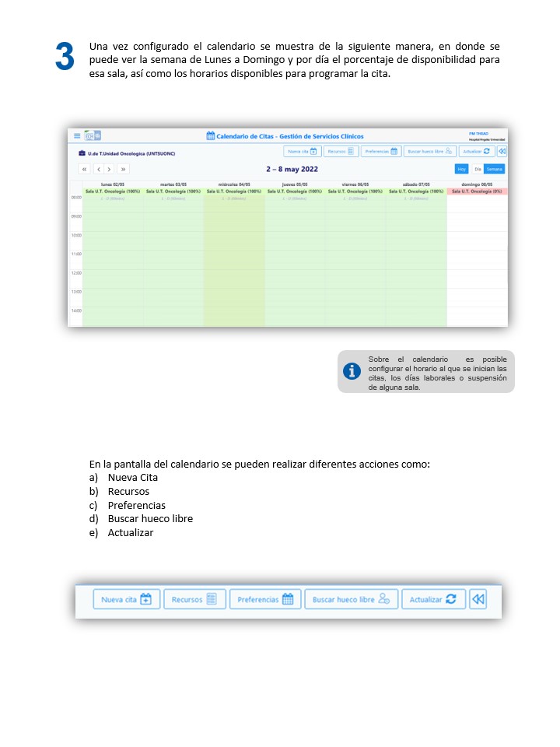Click the calendar icon beside Calendario de Citas title
The height and width of the screenshot is (747, 560).
[210, 136]
